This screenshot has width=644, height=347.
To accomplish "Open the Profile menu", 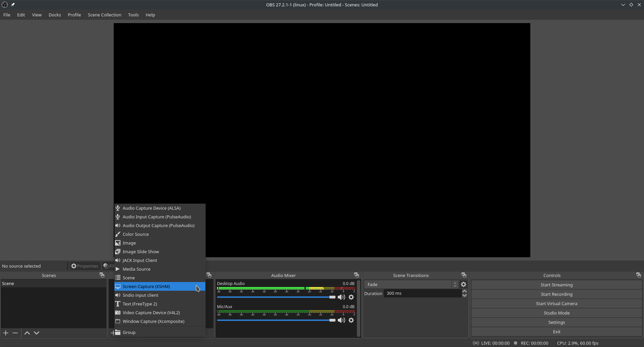I will [x=74, y=15].
